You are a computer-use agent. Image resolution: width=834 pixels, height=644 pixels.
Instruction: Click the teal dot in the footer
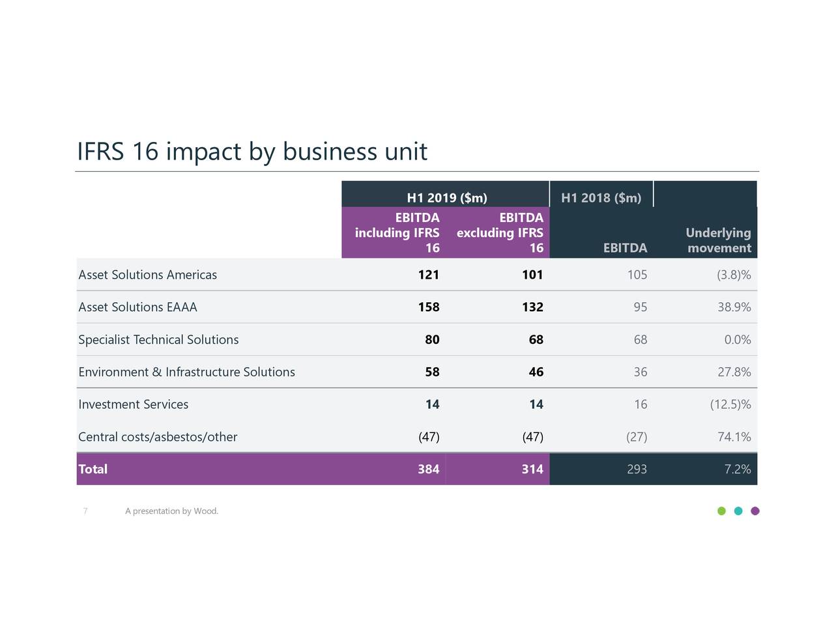pos(738,511)
